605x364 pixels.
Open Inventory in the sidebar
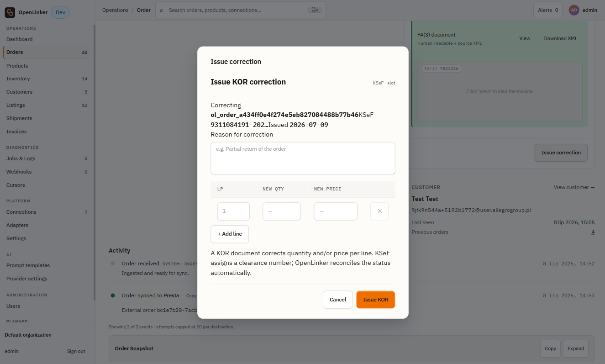(47, 79)
